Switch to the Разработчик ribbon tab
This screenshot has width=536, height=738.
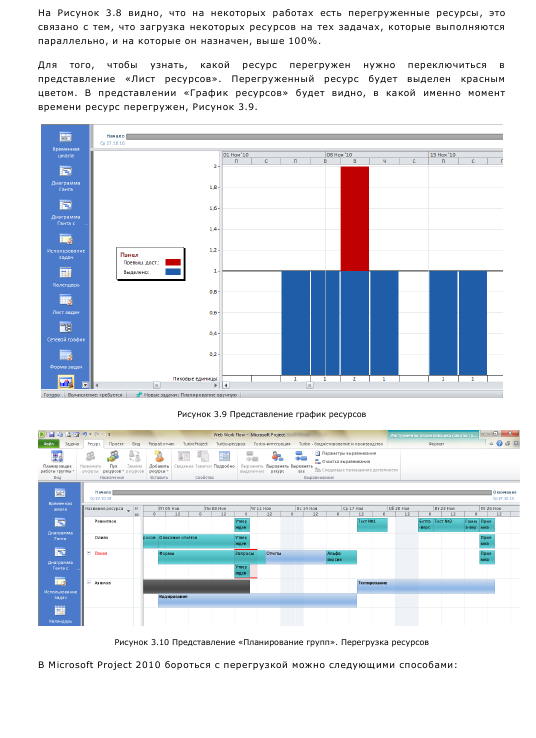(x=161, y=443)
